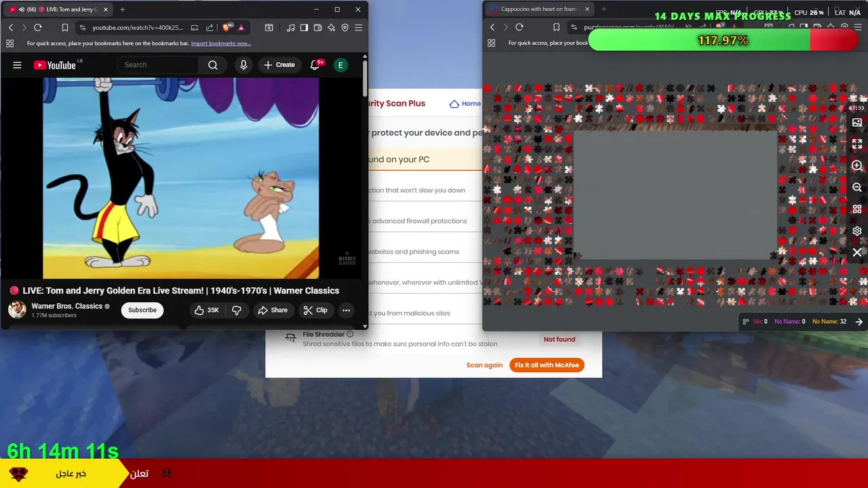Toggle fullscreen in the puzzle
The width and height of the screenshot is (868, 488).
857,144
